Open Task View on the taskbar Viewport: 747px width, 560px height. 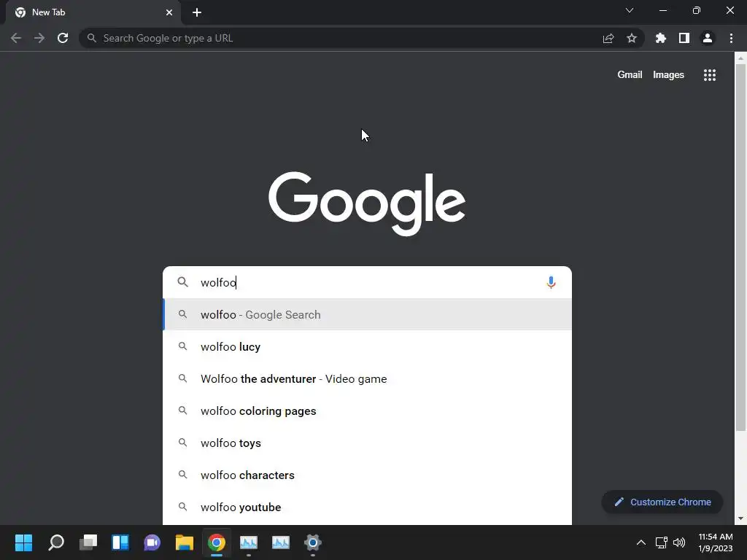[88, 542]
